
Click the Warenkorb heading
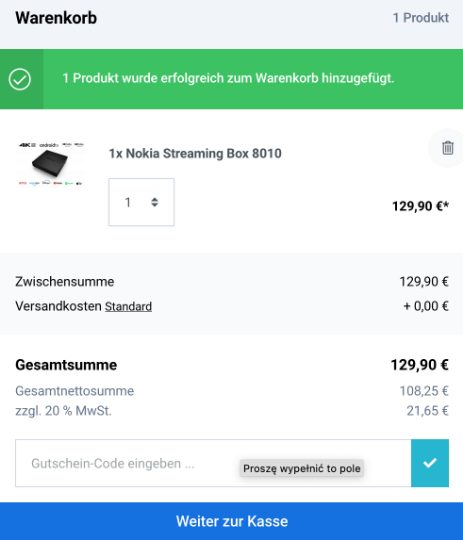[x=56, y=18]
